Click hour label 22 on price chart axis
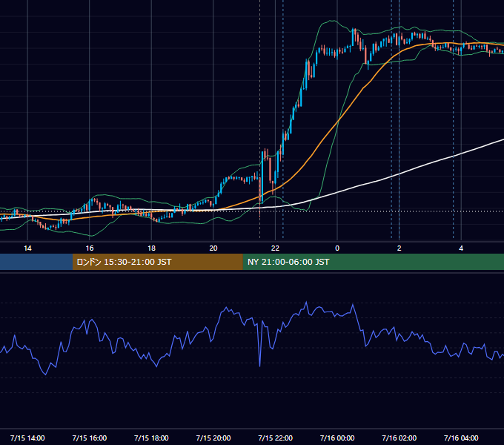 pos(276,248)
